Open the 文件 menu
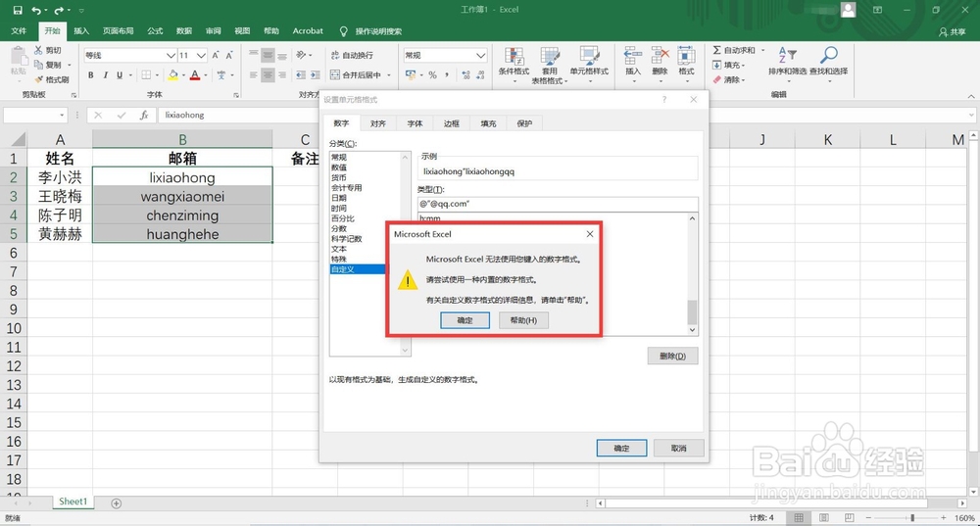 pos(19,31)
